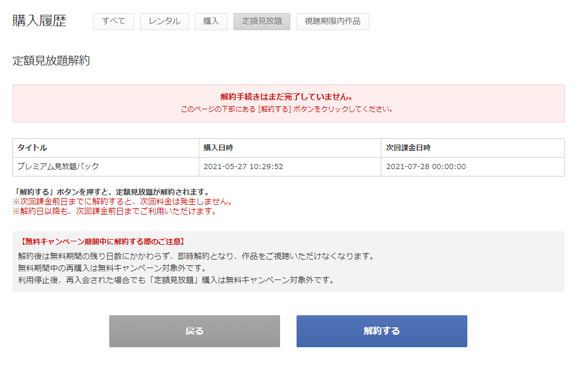This screenshot has height=366, width=588.
Task: Click the 解約手続きはまだ完了していません warning
Action: tap(286, 97)
